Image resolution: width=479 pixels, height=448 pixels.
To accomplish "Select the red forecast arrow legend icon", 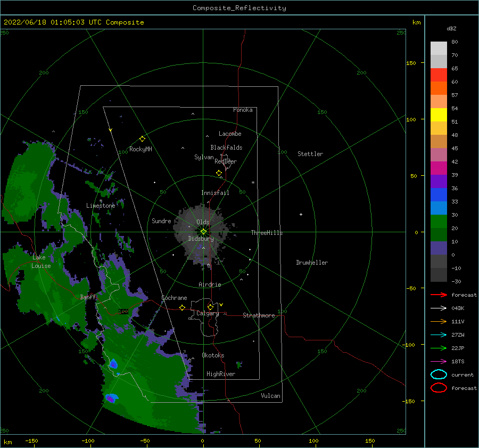I will 439,295.
